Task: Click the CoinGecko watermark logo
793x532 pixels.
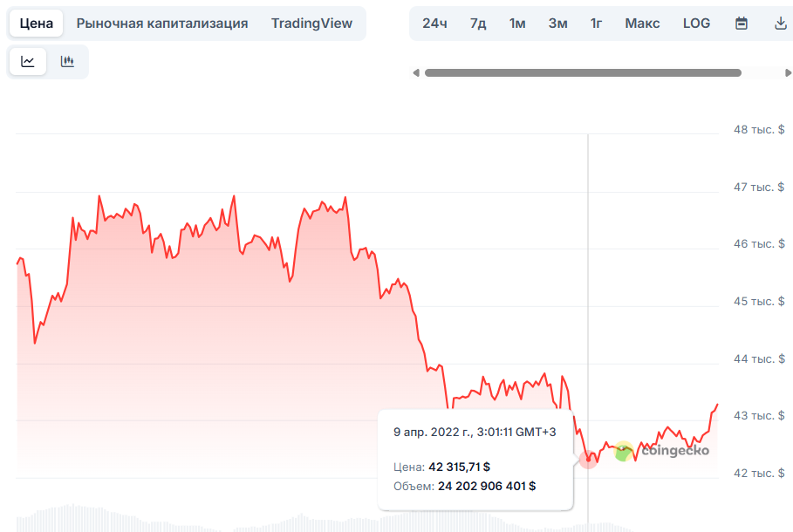Action: pos(661,451)
